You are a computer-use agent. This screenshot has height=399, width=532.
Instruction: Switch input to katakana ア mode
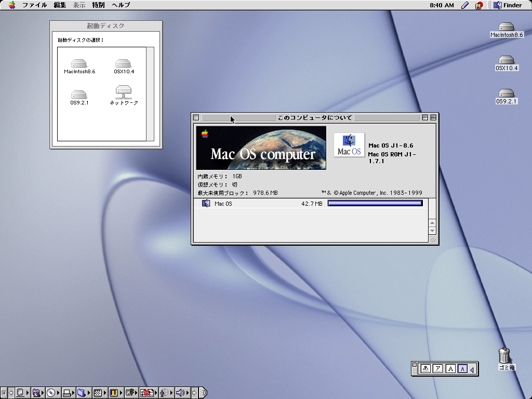click(438, 369)
